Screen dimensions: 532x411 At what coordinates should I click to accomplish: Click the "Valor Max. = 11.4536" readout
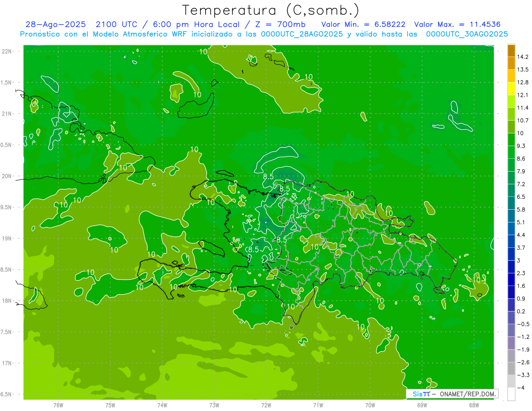click(457, 24)
